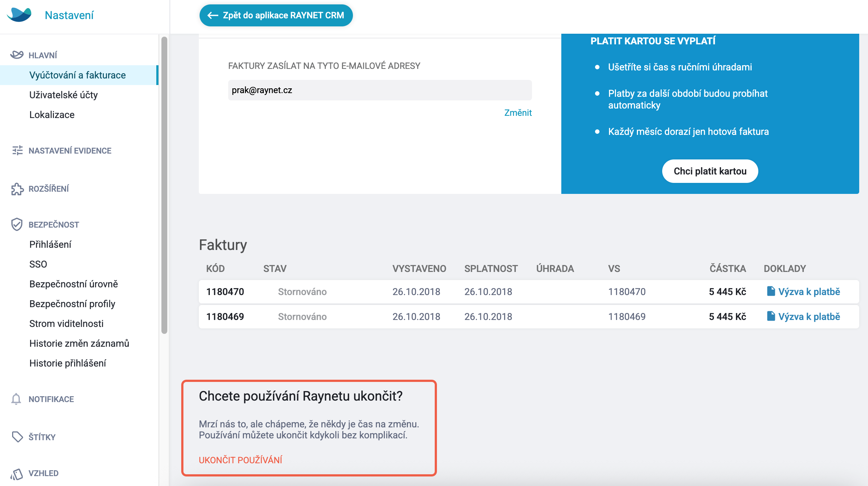868x486 pixels.
Task: Click the DOKLADY column header
Action: (x=785, y=269)
